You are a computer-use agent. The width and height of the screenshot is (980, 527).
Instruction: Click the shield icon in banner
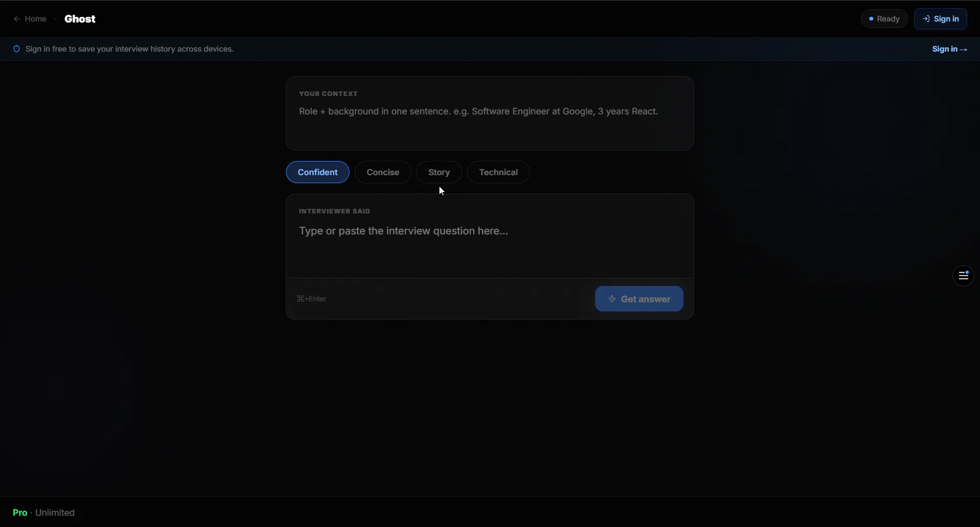(16, 49)
